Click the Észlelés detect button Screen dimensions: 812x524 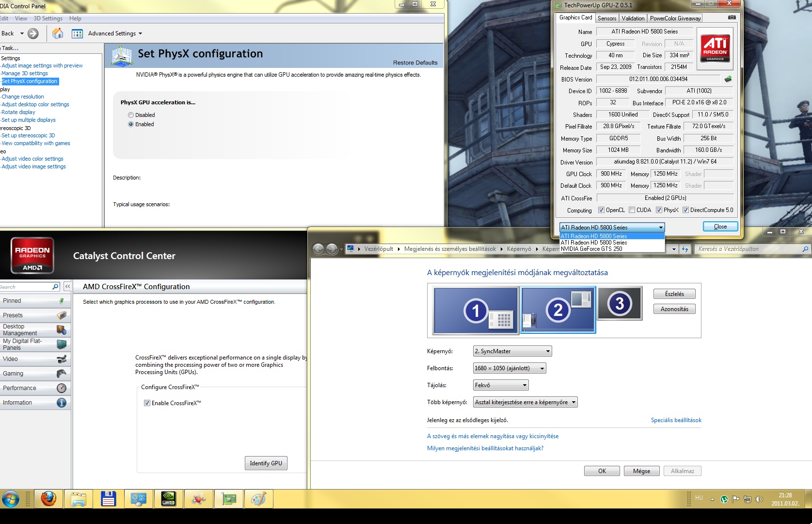[674, 294]
